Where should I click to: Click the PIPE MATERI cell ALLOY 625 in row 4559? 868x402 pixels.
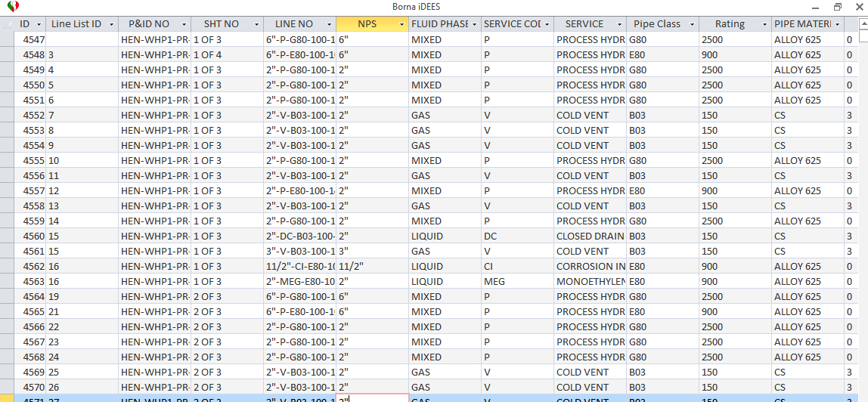coord(808,221)
